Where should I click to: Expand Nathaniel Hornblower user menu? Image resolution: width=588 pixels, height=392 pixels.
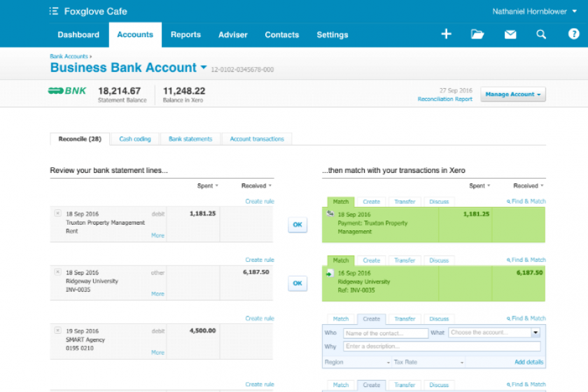(x=534, y=12)
